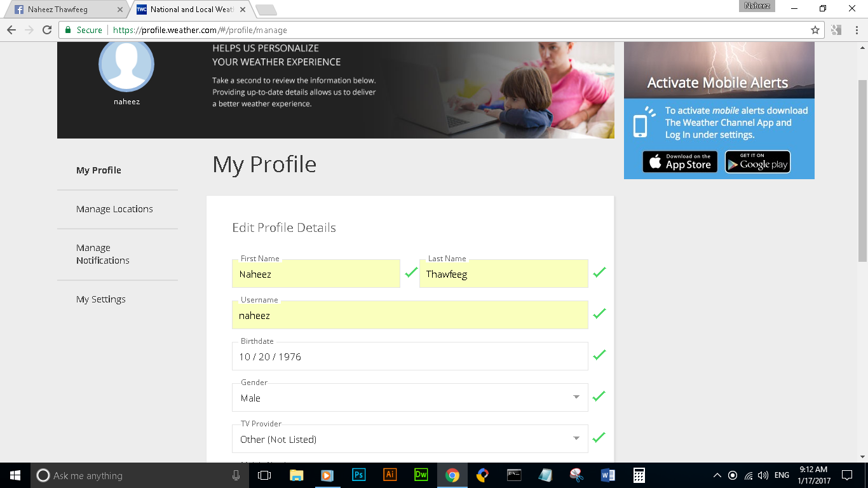Launch Photoshop from the taskbar
The height and width of the screenshot is (488, 868).
pyautogui.click(x=358, y=475)
